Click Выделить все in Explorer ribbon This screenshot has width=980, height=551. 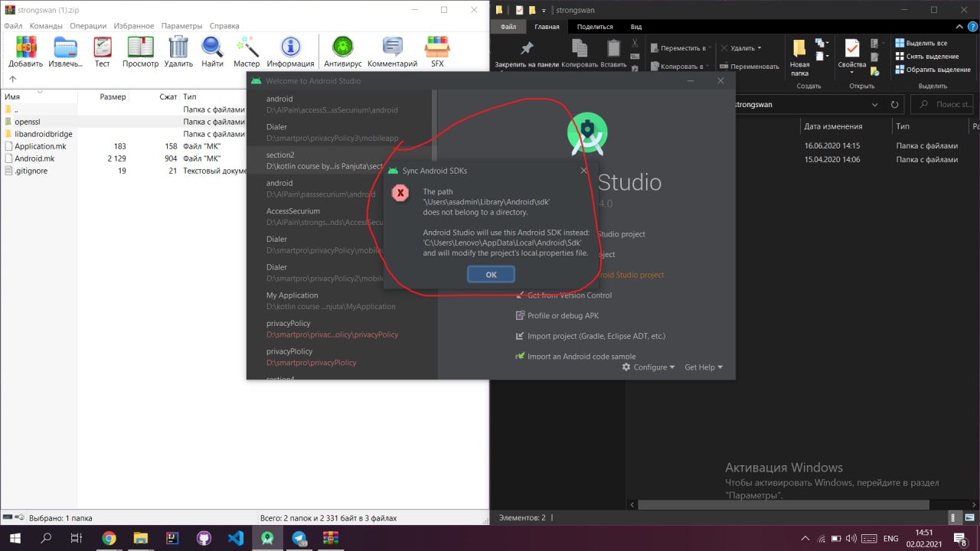(x=921, y=44)
